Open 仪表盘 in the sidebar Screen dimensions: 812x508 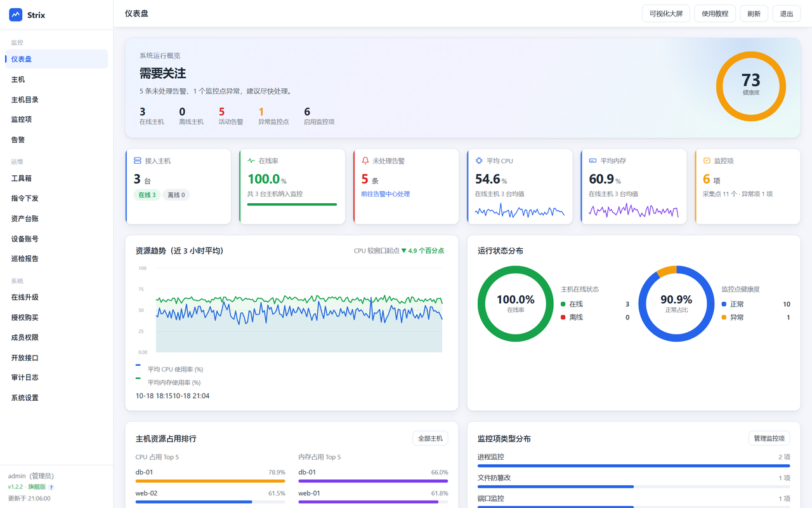pos(56,59)
